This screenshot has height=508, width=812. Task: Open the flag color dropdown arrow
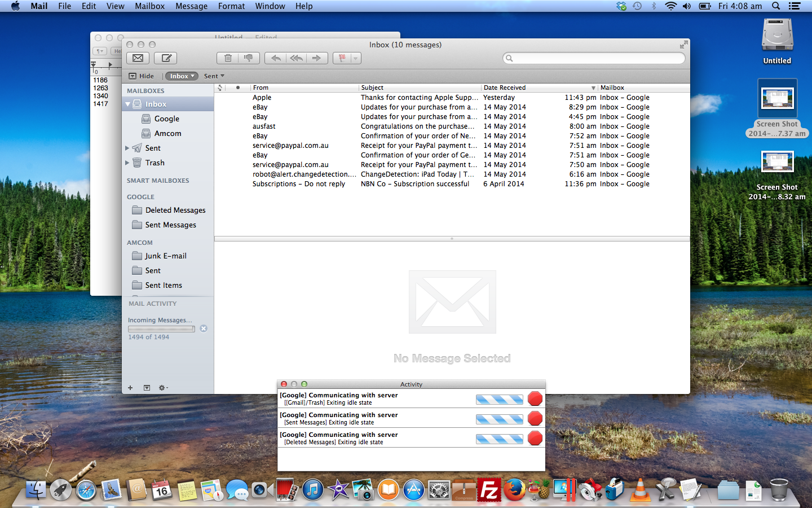tap(356, 58)
